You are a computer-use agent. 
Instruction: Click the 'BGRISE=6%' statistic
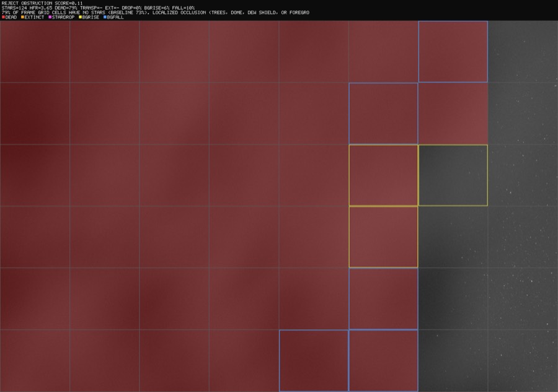click(157, 8)
